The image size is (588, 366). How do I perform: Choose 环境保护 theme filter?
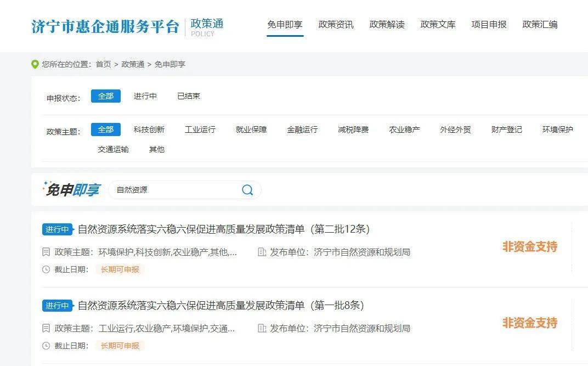(x=558, y=129)
